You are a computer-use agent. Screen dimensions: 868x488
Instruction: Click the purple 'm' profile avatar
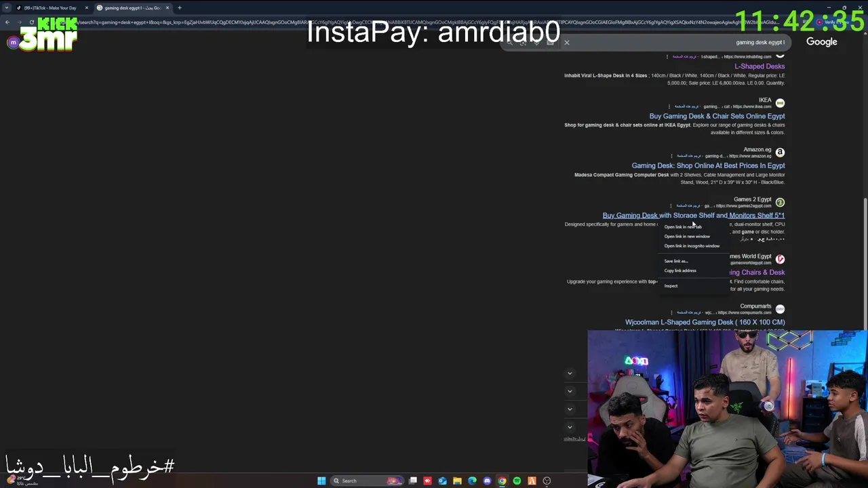pyautogui.click(x=13, y=43)
